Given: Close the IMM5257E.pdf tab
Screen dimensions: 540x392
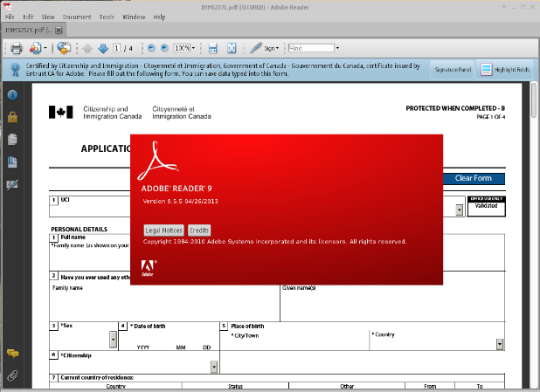Looking at the screenshot, I should point(59,31).
